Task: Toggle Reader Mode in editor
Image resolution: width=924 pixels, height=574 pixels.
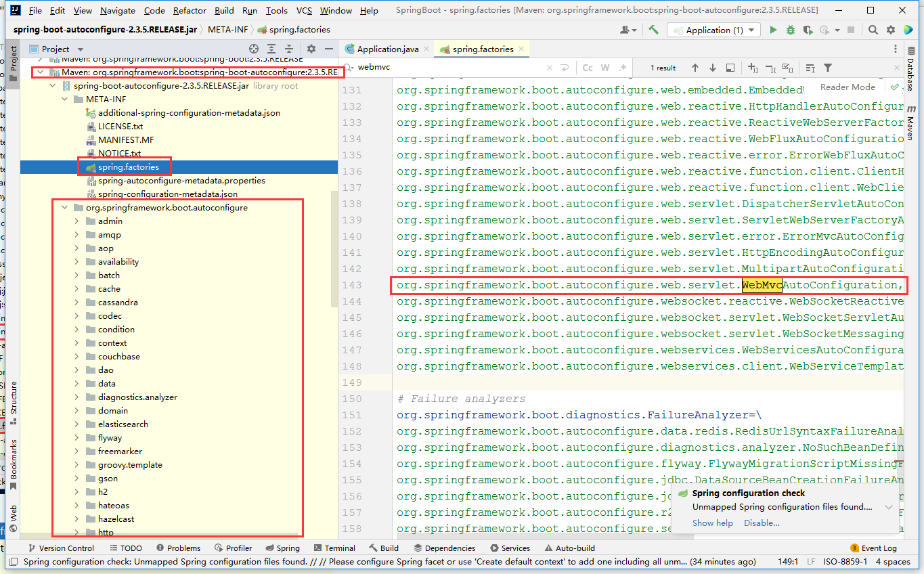Action: click(848, 87)
